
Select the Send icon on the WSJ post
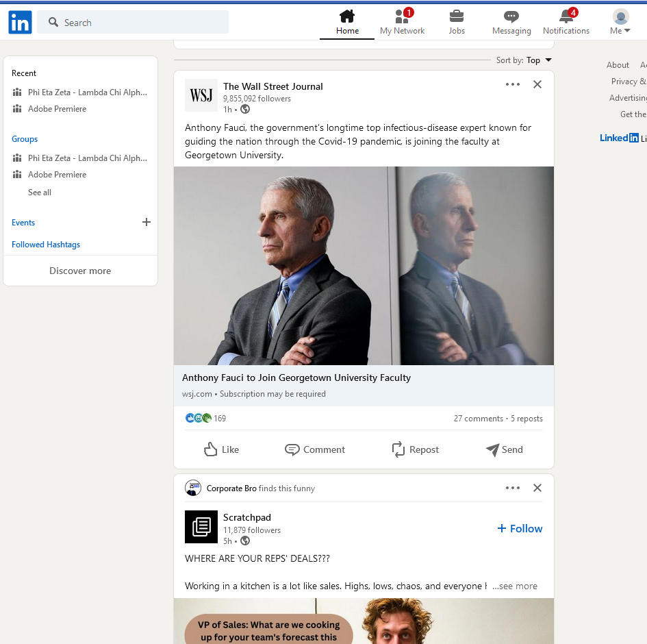tap(504, 449)
